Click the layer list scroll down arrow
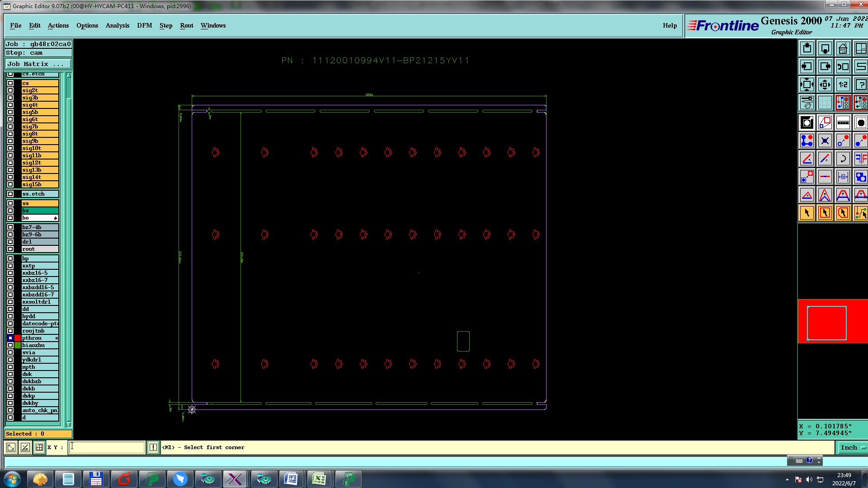The height and width of the screenshot is (488, 868). (69, 424)
